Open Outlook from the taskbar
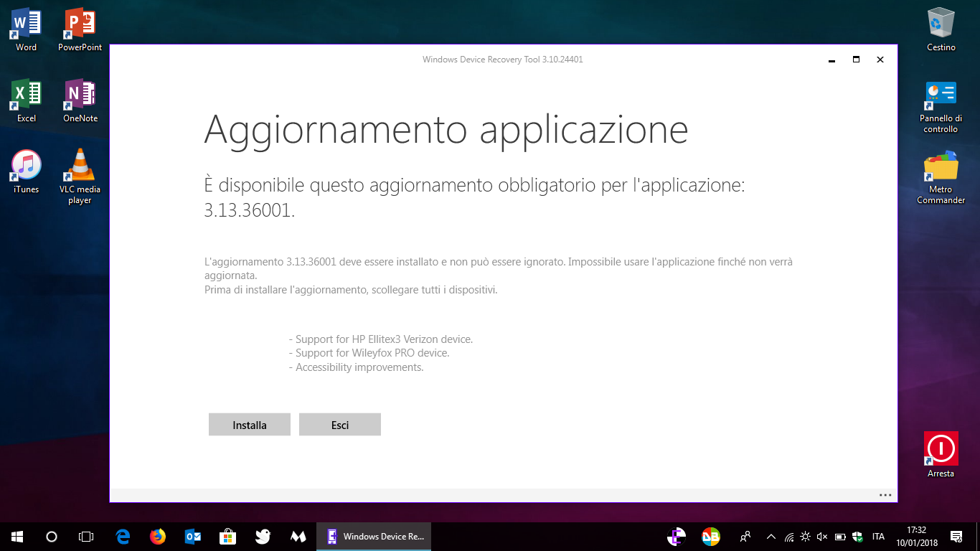 coord(192,536)
